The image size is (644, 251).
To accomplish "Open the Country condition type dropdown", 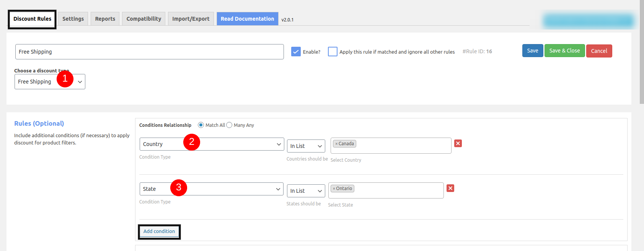I will (x=212, y=144).
